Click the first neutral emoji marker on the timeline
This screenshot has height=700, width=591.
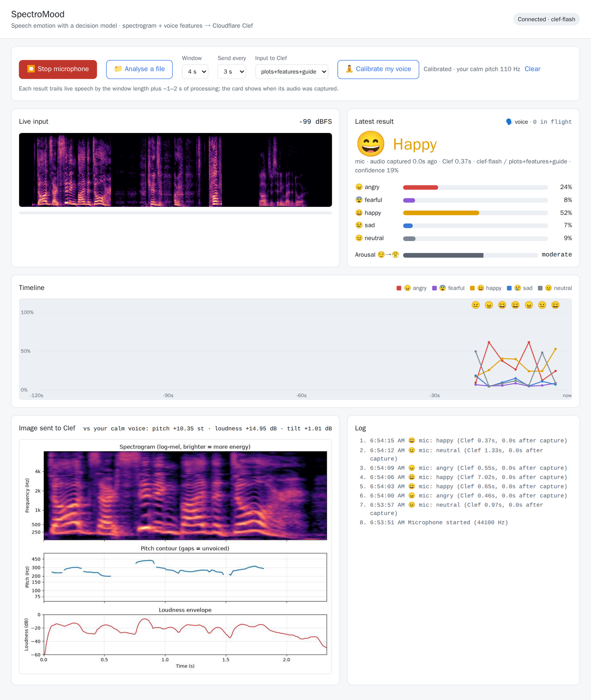[x=476, y=305]
